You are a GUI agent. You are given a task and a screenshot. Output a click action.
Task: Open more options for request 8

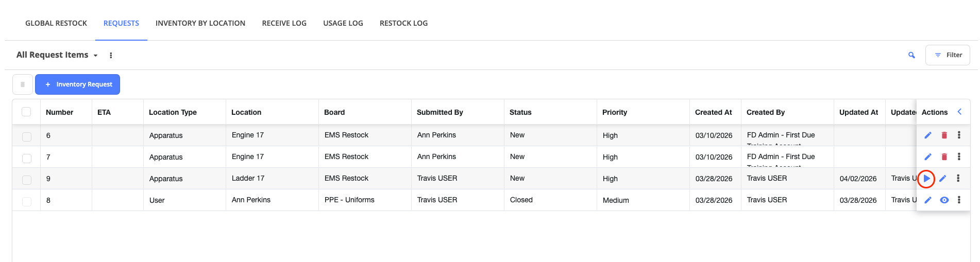tap(959, 200)
